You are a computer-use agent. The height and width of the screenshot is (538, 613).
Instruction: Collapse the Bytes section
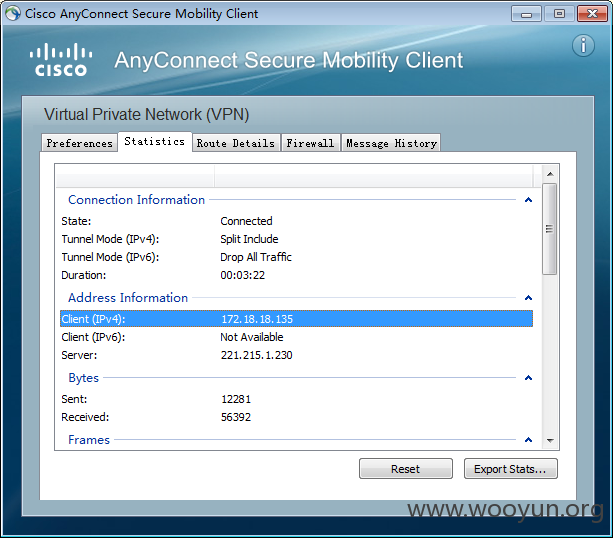tap(528, 378)
